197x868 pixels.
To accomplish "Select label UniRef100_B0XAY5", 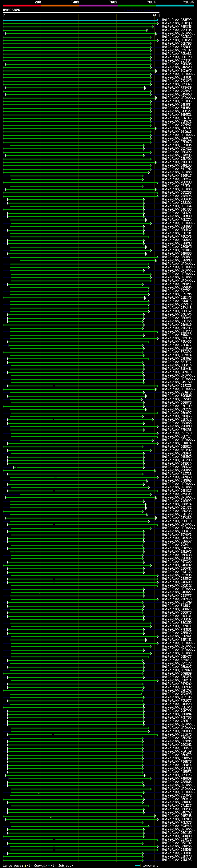I will click(177, 71).
